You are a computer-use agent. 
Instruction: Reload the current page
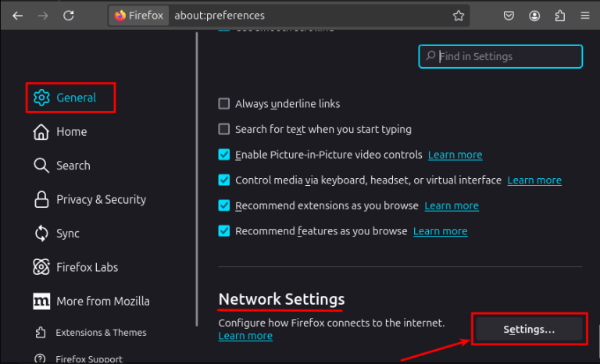click(x=69, y=16)
